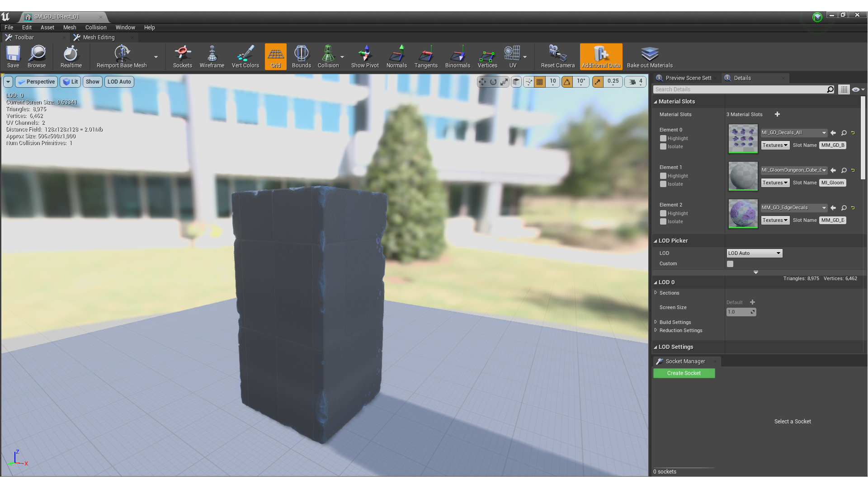
Task: Open the MI_GloomDungeon_Cube material dropdown
Action: pyautogui.click(x=794, y=170)
